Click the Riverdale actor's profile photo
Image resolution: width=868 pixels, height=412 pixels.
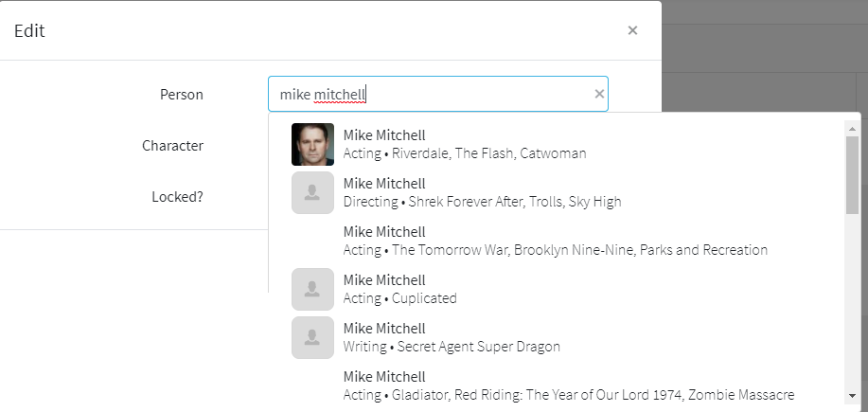pyautogui.click(x=312, y=144)
